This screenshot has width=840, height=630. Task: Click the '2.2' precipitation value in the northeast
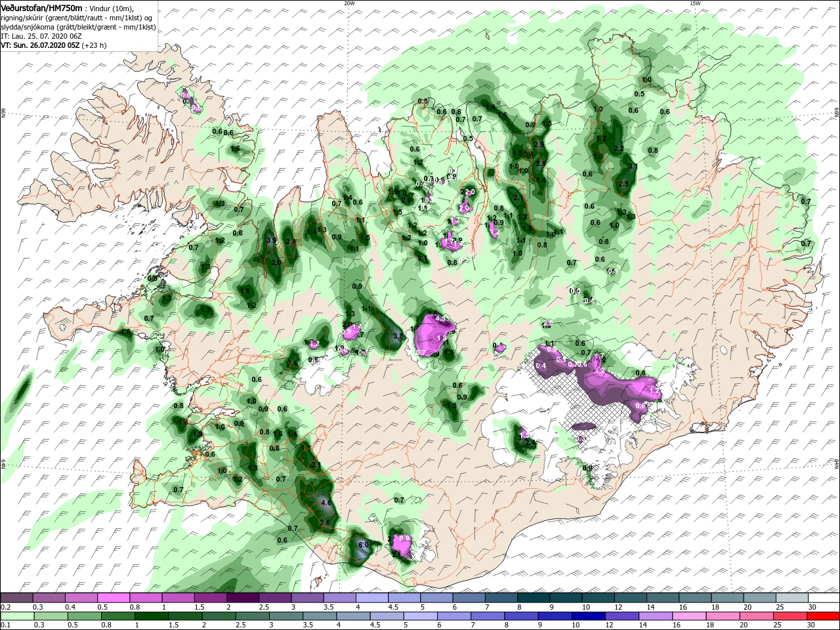tap(618, 149)
